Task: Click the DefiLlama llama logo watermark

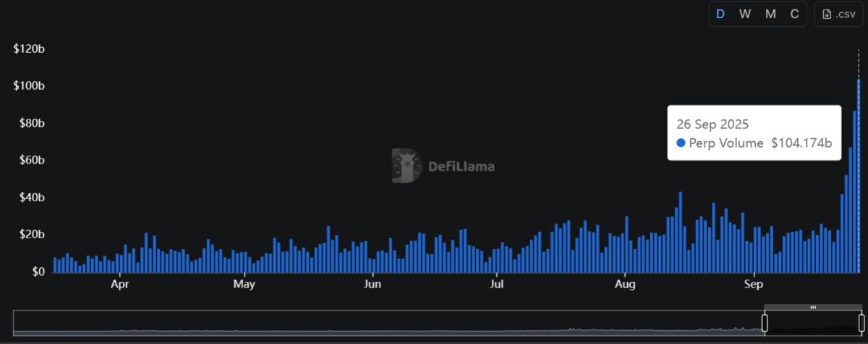Action: 407,166
